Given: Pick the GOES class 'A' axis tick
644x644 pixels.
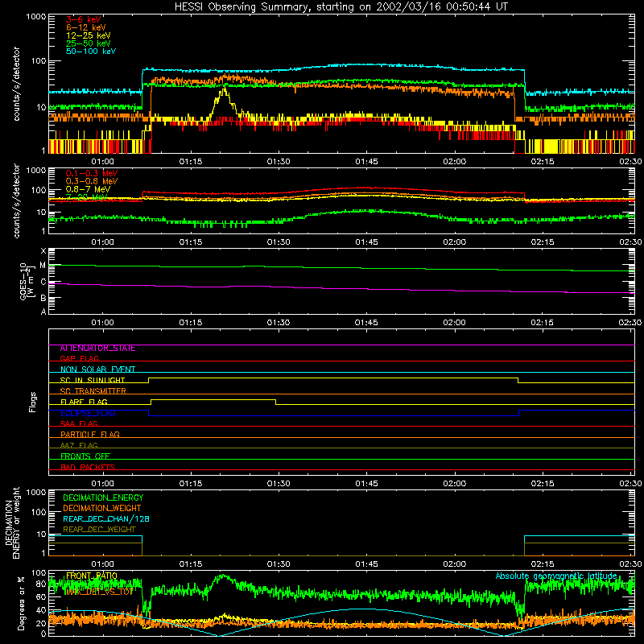Looking at the screenshot, I should (x=43, y=312).
